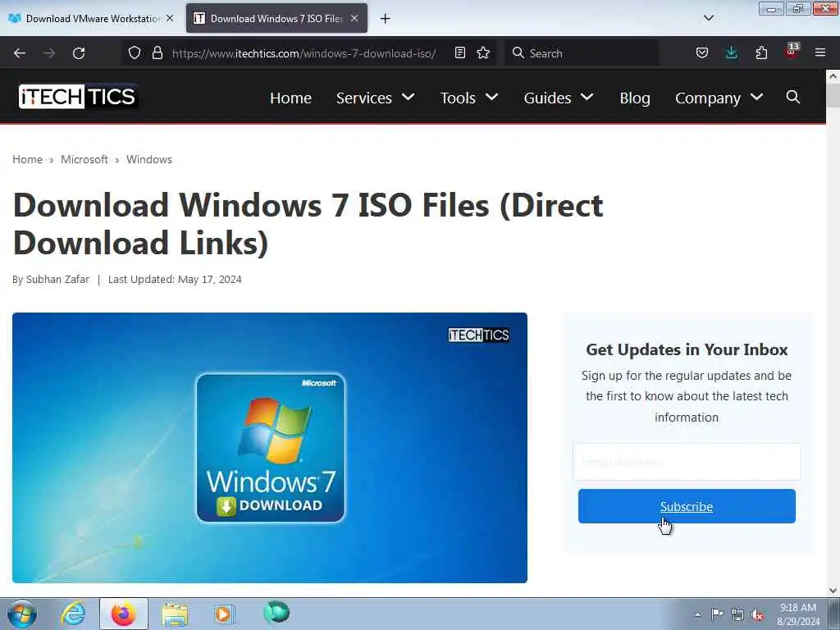Open Windows Explorer folder icon on taskbar
The image size is (840, 630).
[x=175, y=614]
